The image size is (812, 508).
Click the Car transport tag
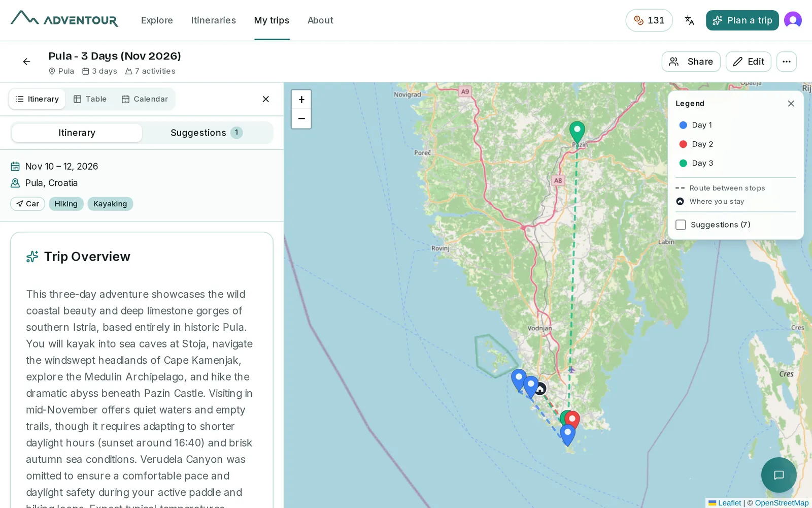[x=27, y=204]
